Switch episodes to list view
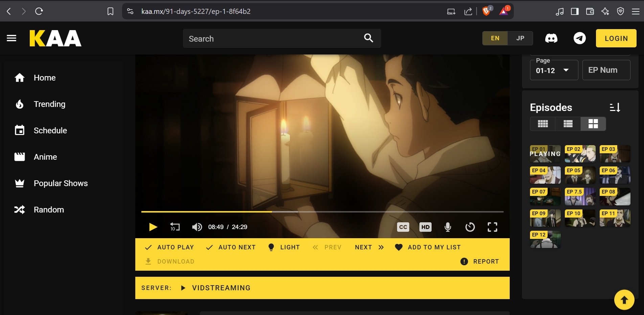 pyautogui.click(x=568, y=124)
